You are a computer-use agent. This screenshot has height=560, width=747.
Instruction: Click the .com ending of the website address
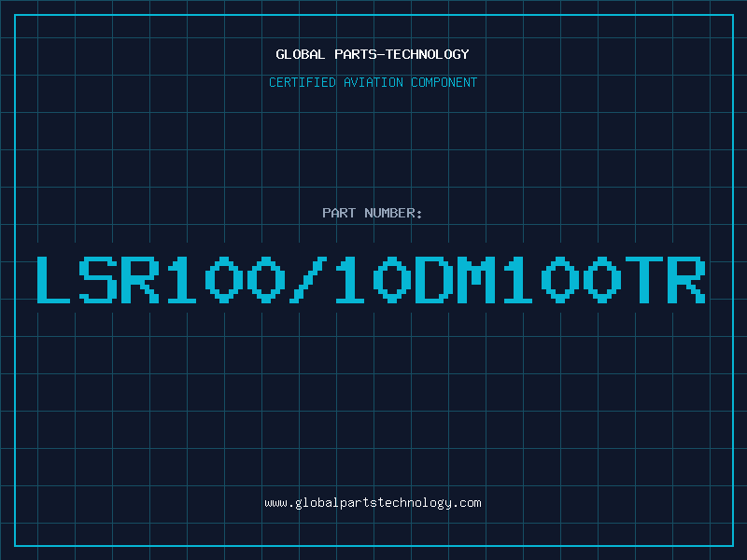468,503
